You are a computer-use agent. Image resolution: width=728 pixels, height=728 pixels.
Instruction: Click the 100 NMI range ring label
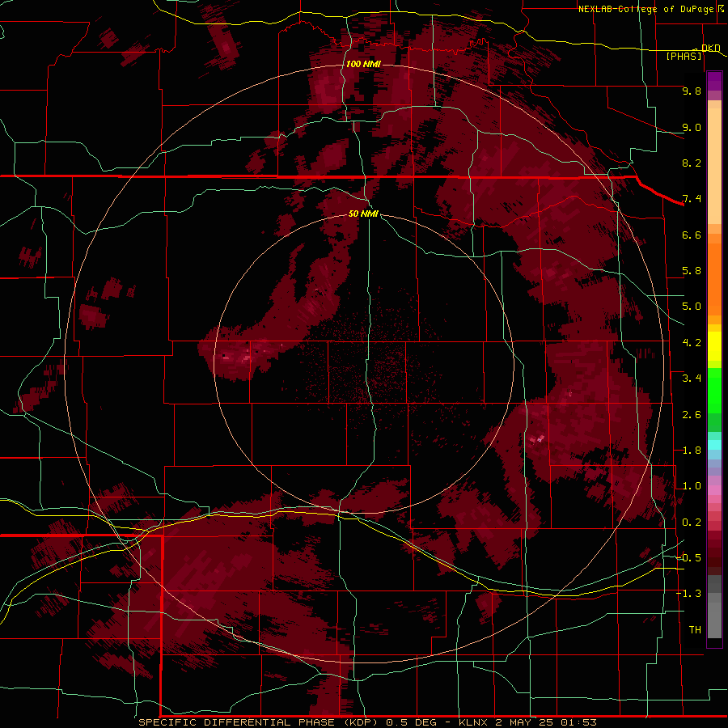[x=363, y=64]
